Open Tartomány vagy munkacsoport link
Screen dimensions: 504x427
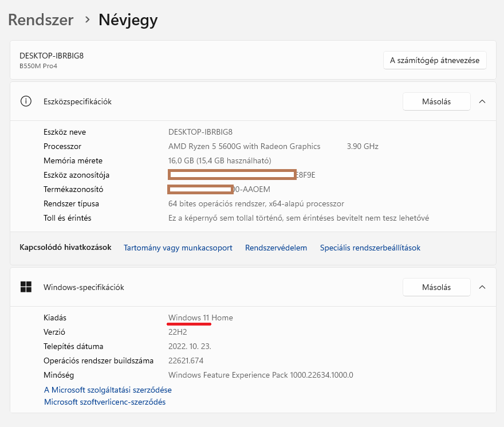click(178, 248)
